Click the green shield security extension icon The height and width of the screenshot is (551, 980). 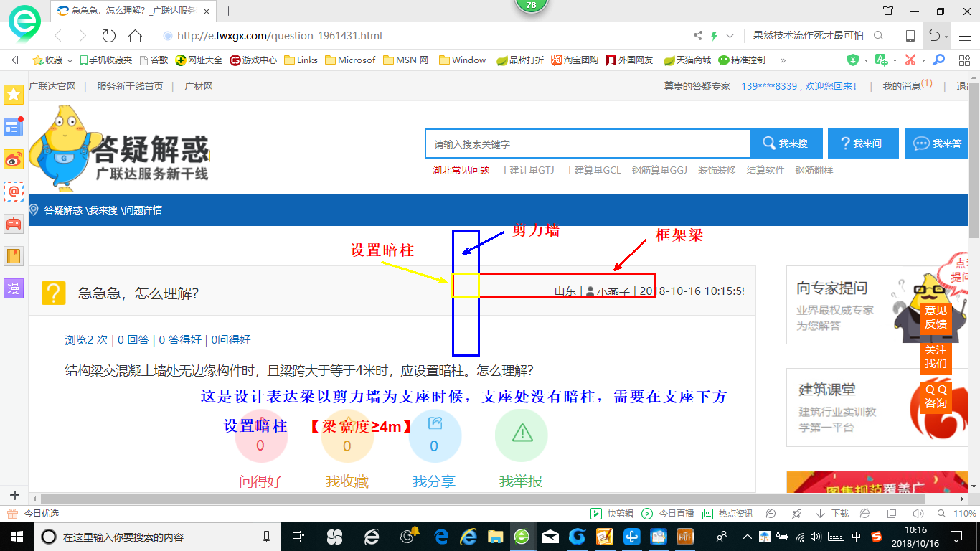853,60
